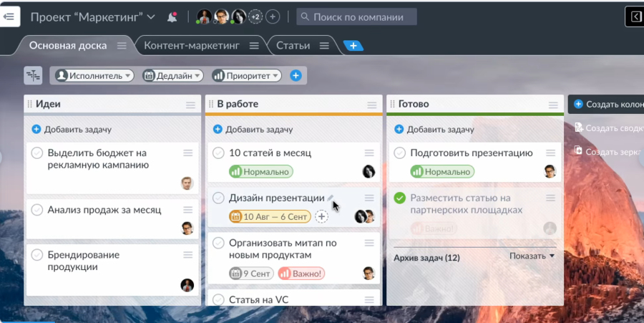Click the 9 Сент deadline tag

[x=251, y=274]
